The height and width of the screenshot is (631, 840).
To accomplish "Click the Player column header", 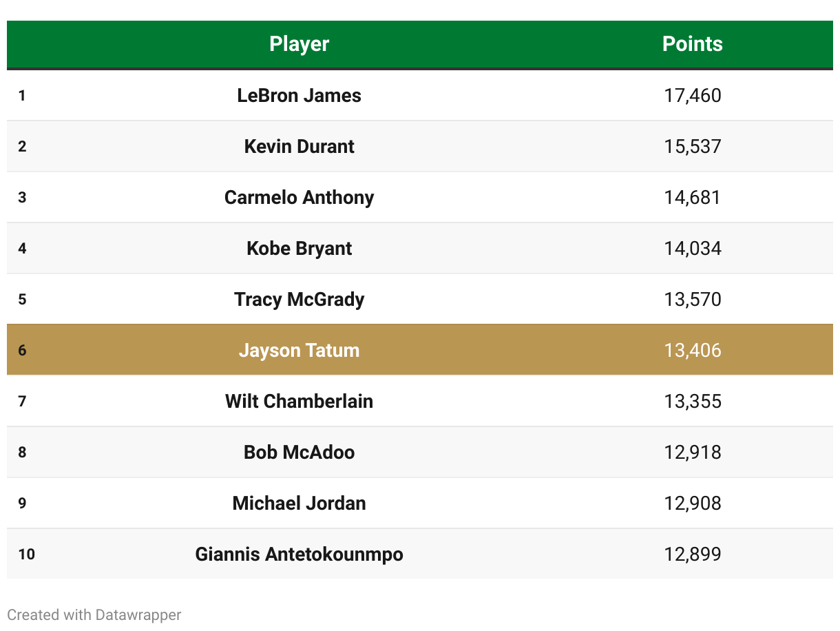I will click(299, 44).
